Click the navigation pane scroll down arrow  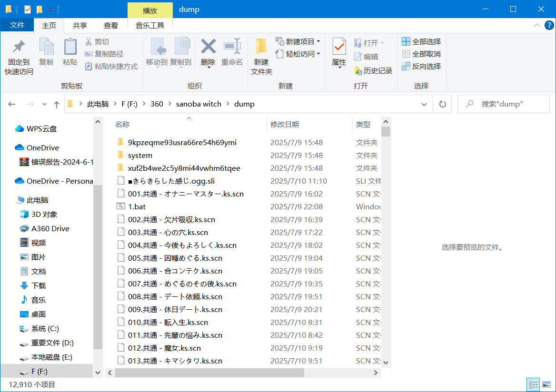click(x=98, y=372)
